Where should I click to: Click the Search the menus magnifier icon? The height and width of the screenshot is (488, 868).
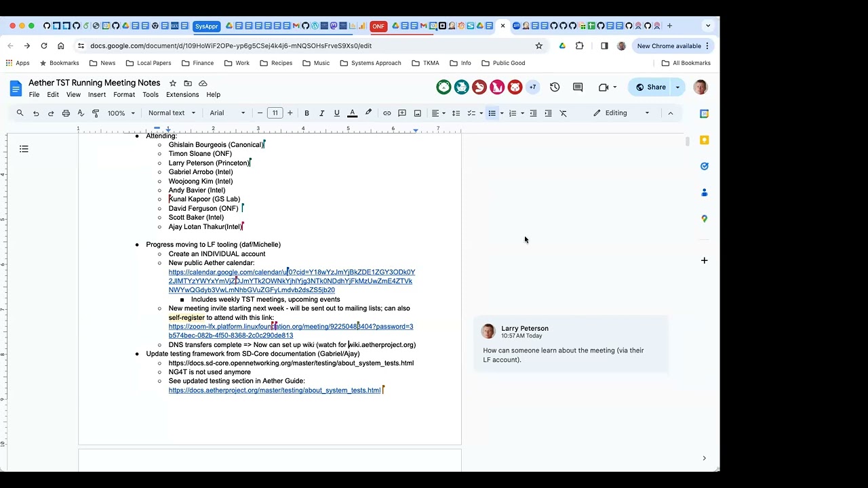click(20, 113)
